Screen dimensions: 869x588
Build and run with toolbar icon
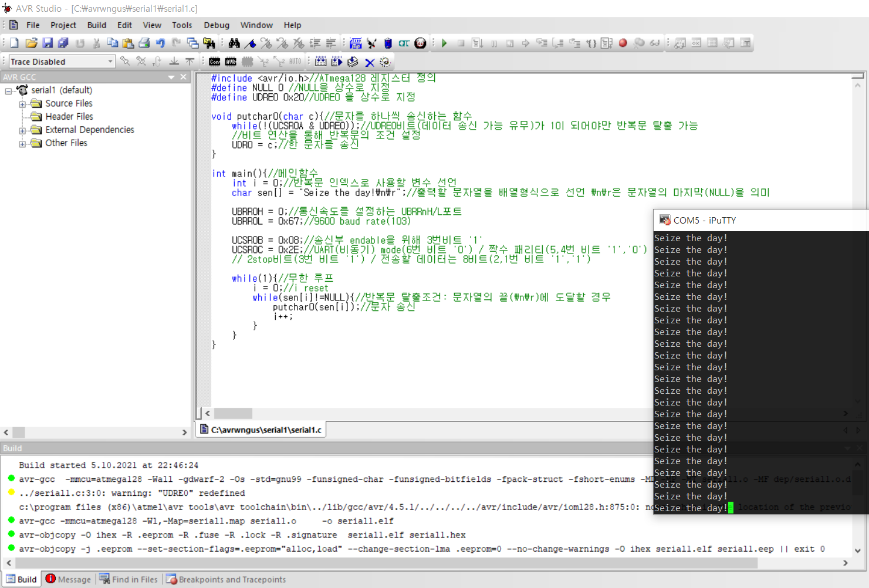tap(337, 62)
